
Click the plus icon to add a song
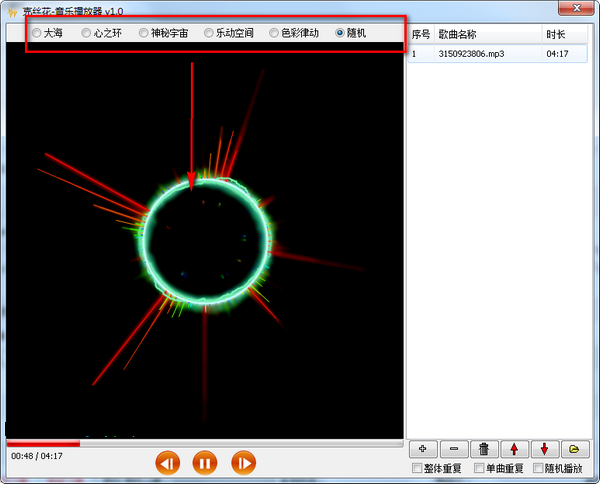pos(423,449)
